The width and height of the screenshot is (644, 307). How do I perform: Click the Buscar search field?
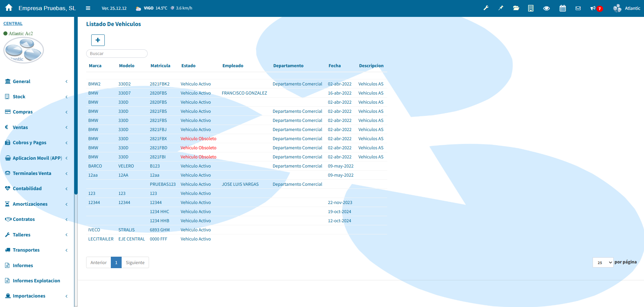point(117,54)
